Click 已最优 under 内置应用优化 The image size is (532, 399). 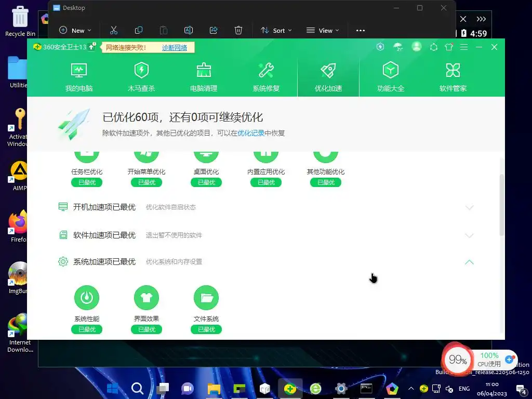pos(266,182)
